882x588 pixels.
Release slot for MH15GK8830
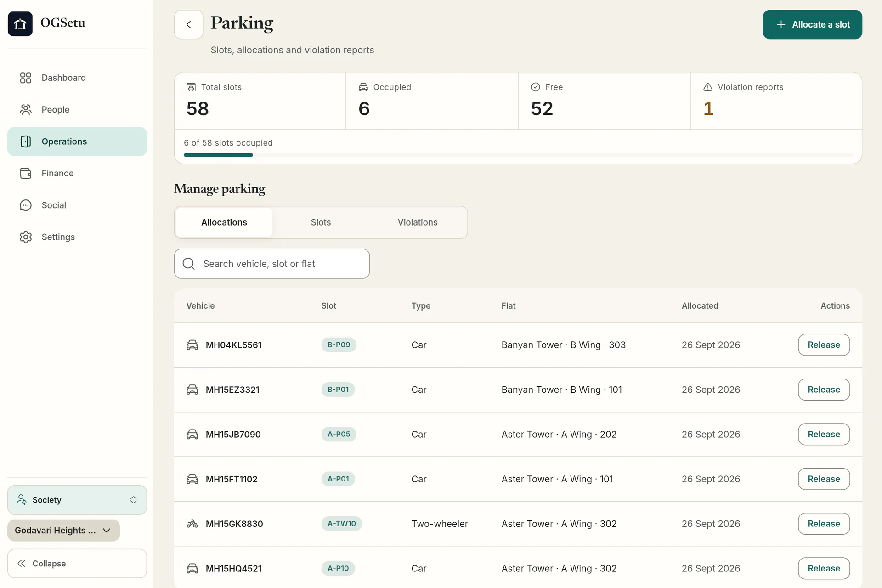pyautogui.click(x=824, y=524)
